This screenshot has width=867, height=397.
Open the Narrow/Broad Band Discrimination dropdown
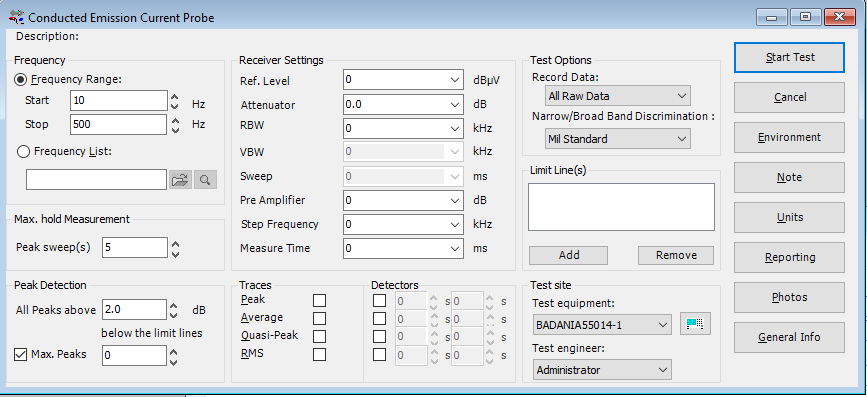pyautogui.click(x=618, y=139)
